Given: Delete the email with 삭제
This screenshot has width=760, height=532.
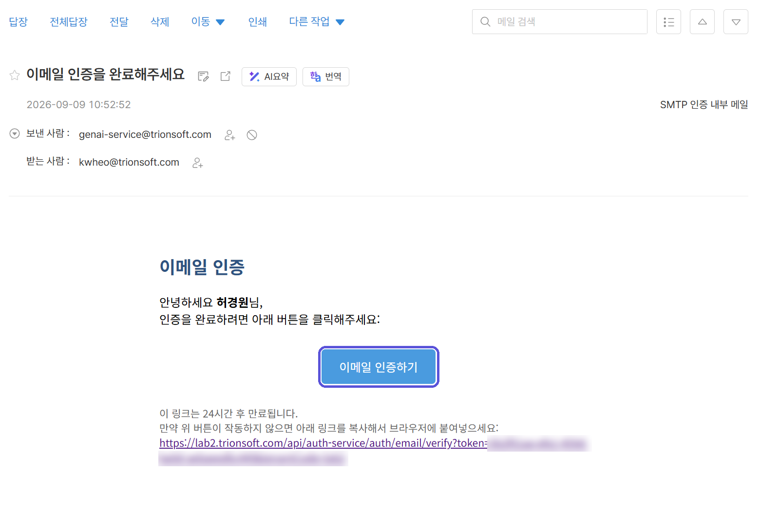Looking at the screenshot, I should [x=160, y=21].
